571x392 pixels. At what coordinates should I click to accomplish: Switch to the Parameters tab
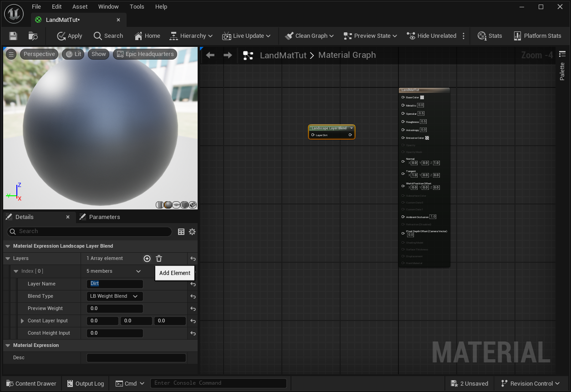click(x=104, y=217)
